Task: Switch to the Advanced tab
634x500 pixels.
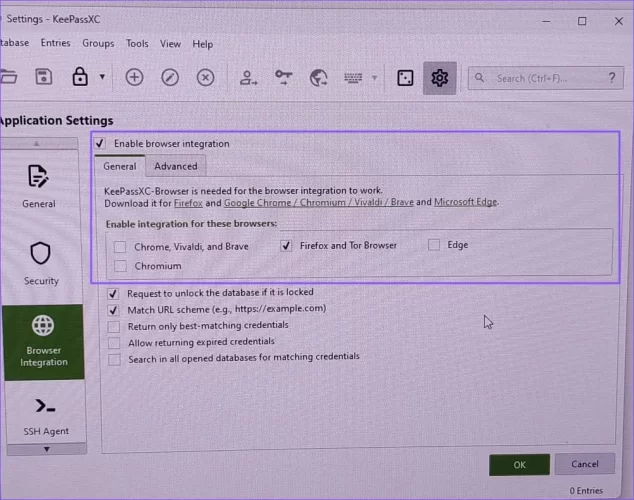Action: click(x=175, y=166)
